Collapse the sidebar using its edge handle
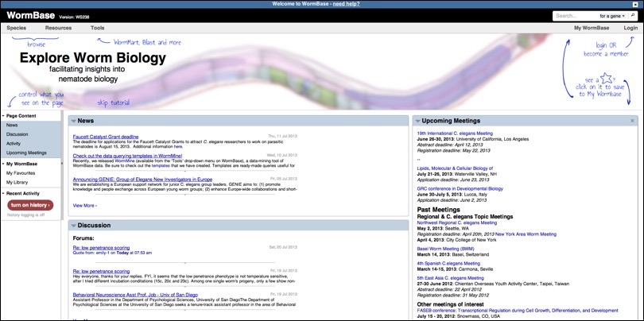The height and width of the screenshot is (321, 644). click(61, 164)
